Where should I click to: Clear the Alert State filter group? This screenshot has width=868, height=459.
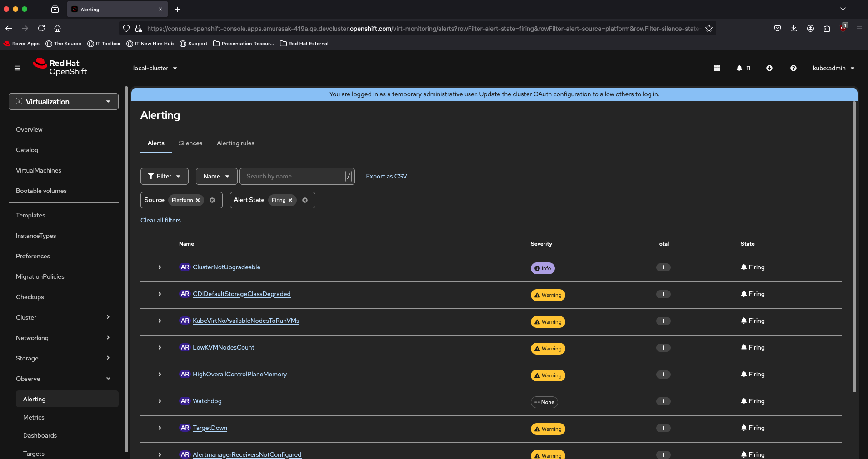pyautogui.click(x=305, y=200)
